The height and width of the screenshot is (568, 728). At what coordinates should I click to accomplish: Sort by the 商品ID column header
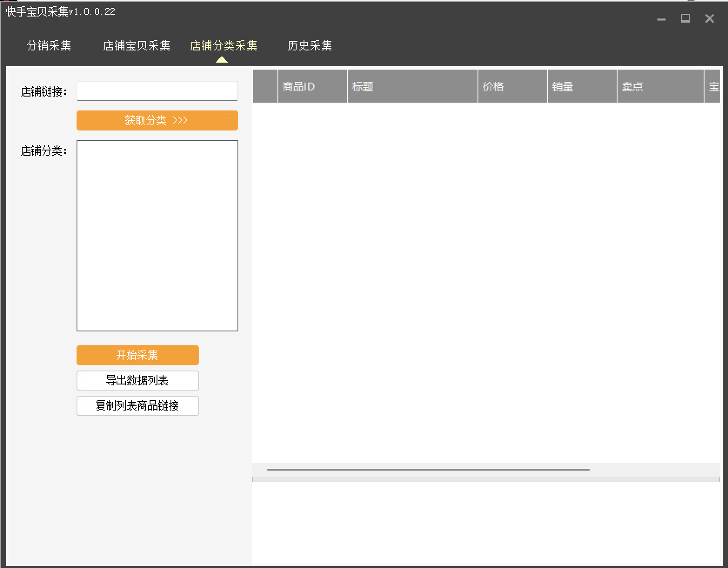(313, 87)
